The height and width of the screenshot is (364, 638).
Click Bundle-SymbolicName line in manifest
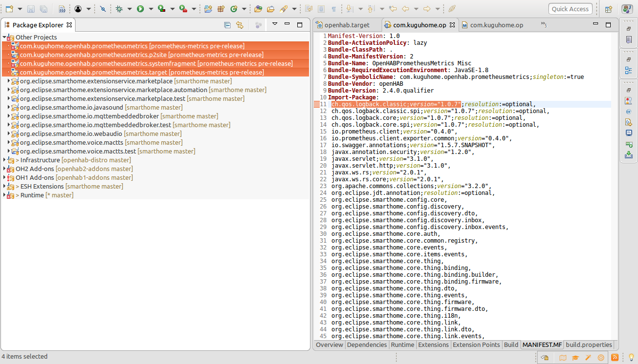(456, 77)
